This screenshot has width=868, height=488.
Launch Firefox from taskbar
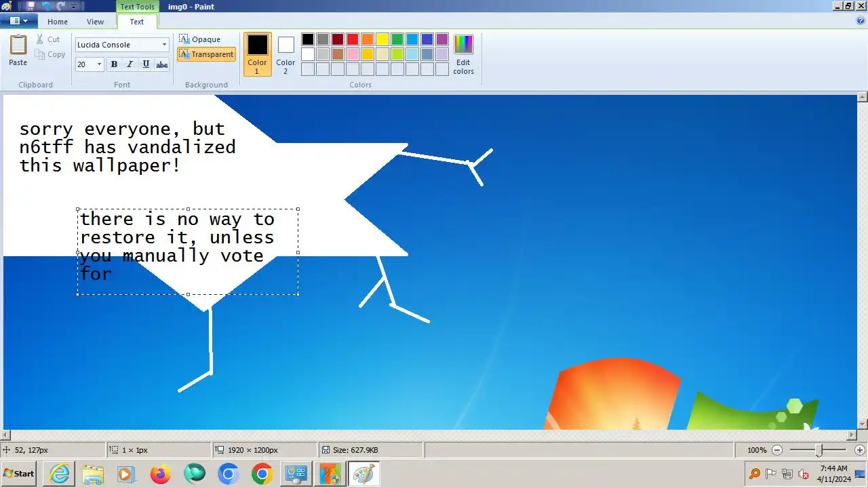(161, 474)
